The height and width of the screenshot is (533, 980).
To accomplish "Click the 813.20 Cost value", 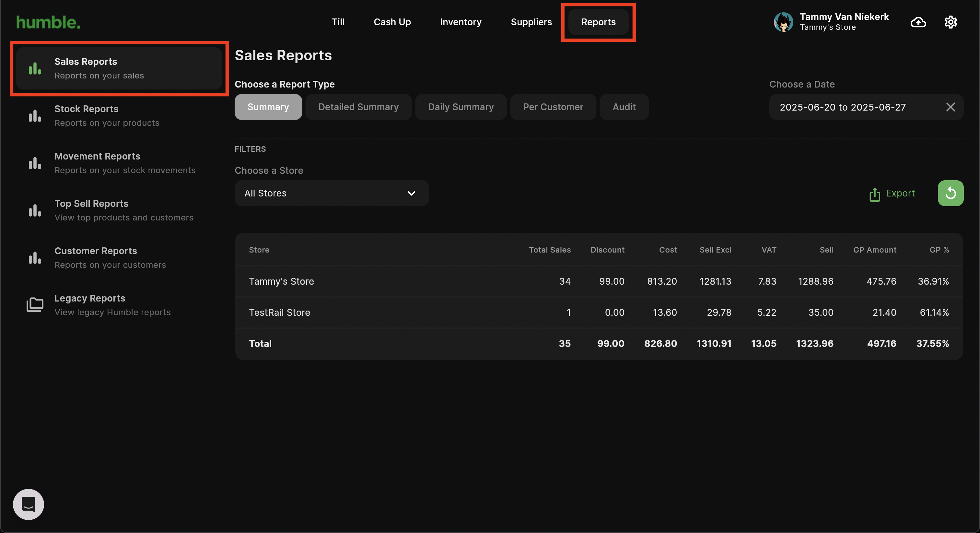I will tap(662, 281).
